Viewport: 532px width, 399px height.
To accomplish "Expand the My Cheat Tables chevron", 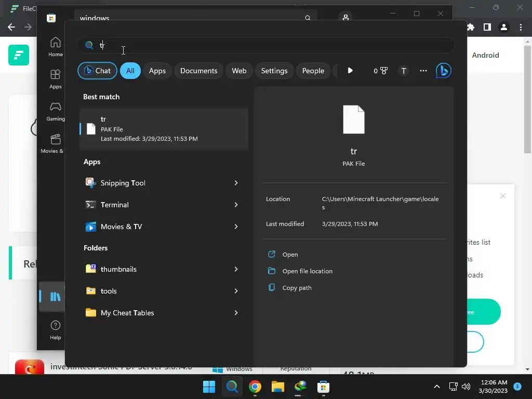I will point(236,312).
